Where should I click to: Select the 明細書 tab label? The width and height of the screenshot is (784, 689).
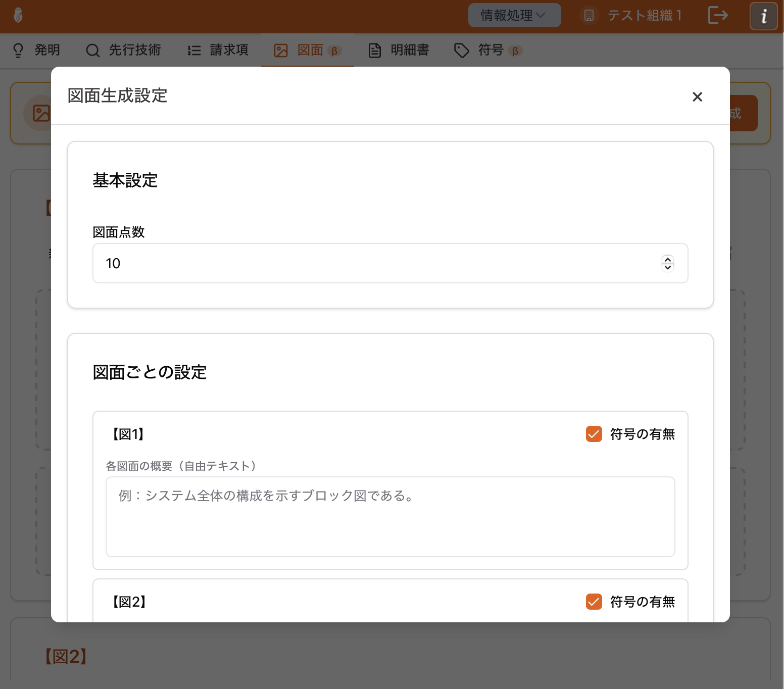tap(410, 50)
